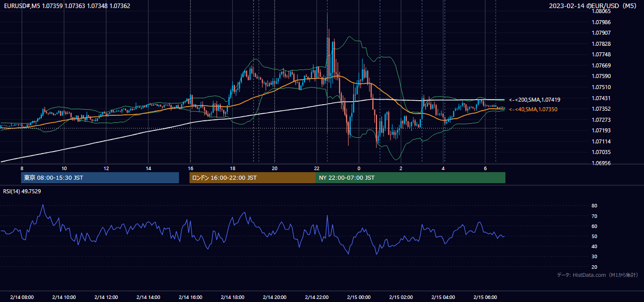The width and height of the screenshot is (644, 302).
Task: Click RSI scale level 70
Action: (595, 216)
